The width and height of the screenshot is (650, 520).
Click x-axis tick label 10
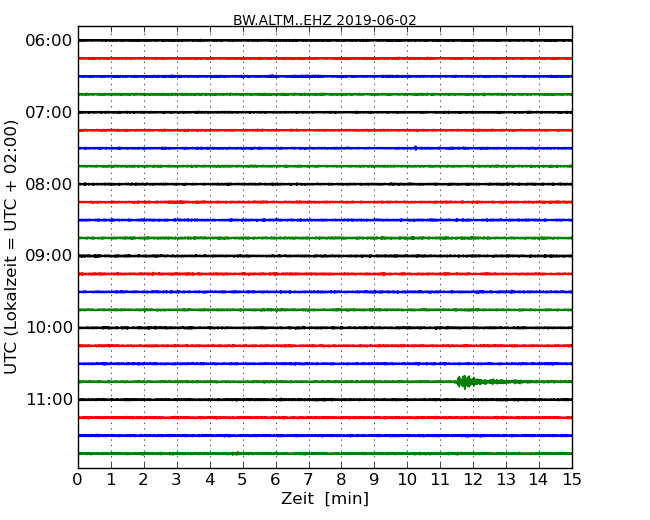(x=407, y=479)
